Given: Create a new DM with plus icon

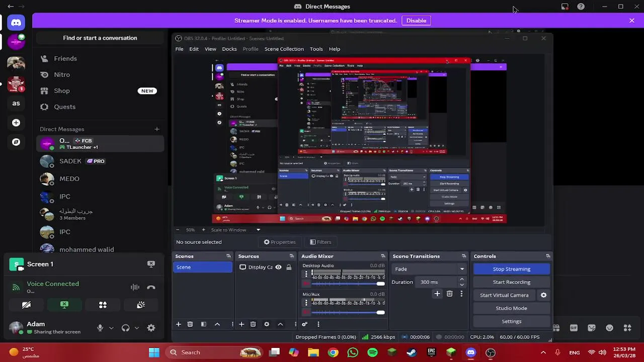Looking at the screenshot, I should point(157,129).
